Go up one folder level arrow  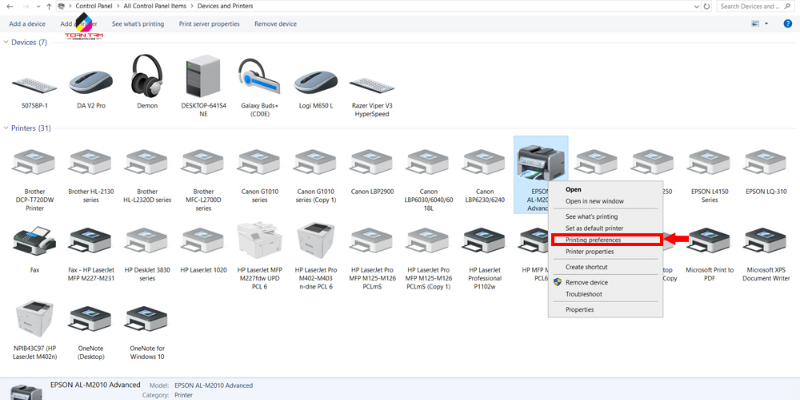48,7
